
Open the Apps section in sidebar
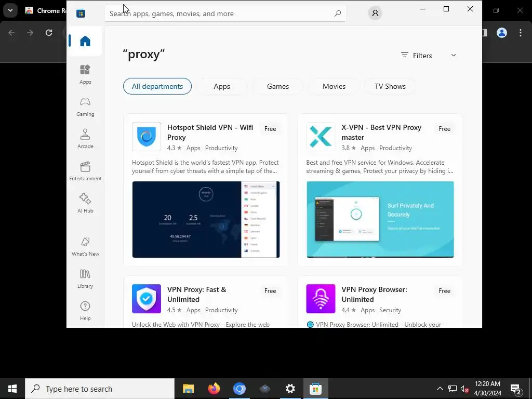click(85, 75)
